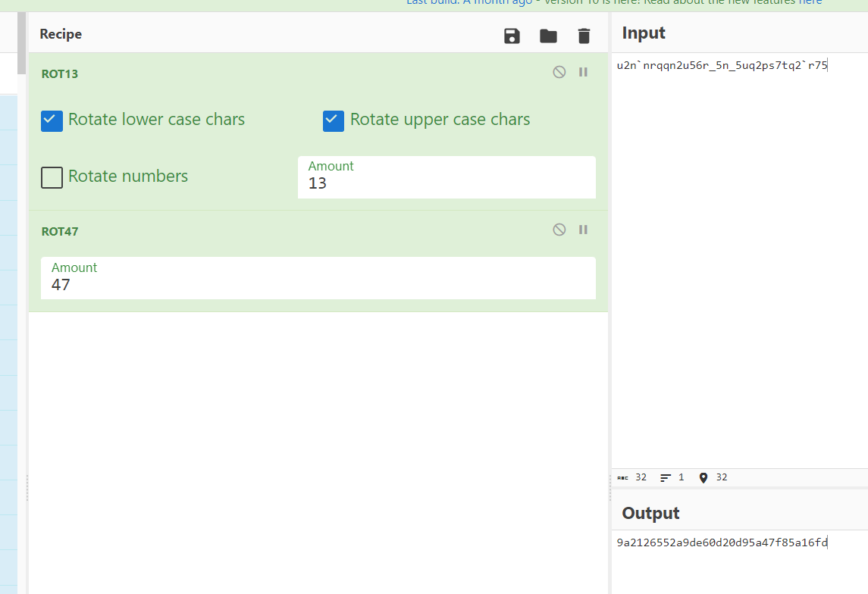Set breakpoint on ROT13 operation
Image resolution: width=868 pixels, height=594 pixels.
tap(583, 72)
